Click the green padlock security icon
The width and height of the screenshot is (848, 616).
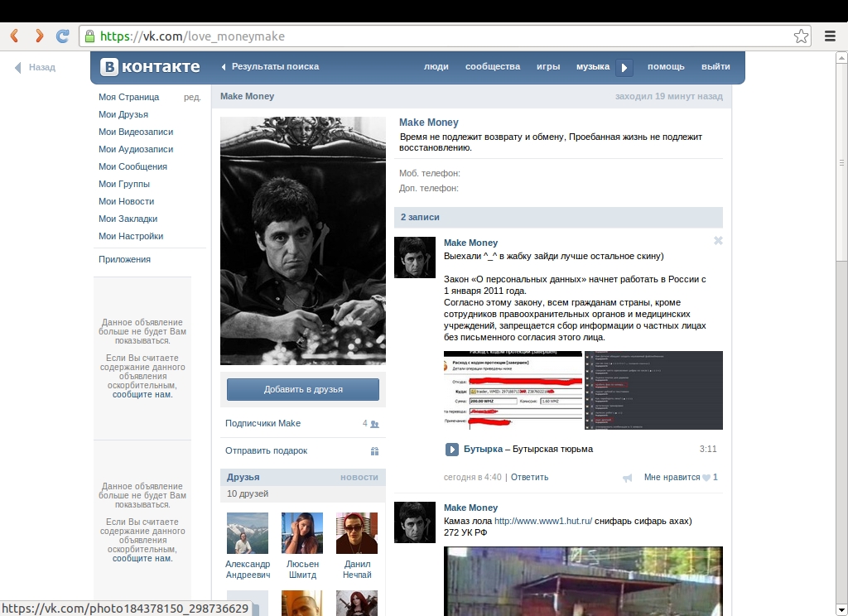89,36
